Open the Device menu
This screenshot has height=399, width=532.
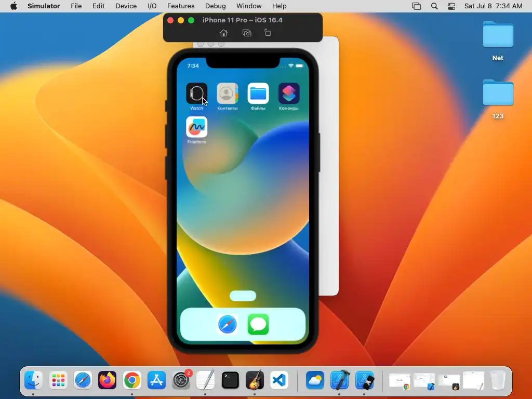(126, 6)
